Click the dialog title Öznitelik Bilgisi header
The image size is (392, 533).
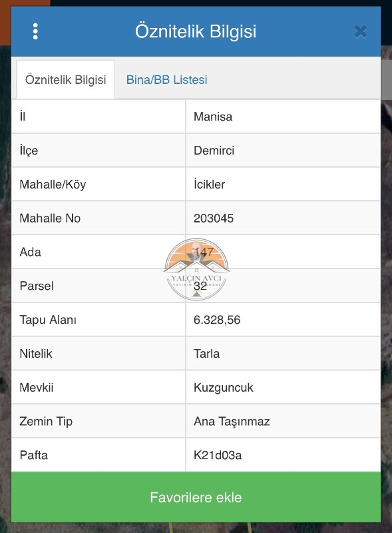click(x=196, y=31)
